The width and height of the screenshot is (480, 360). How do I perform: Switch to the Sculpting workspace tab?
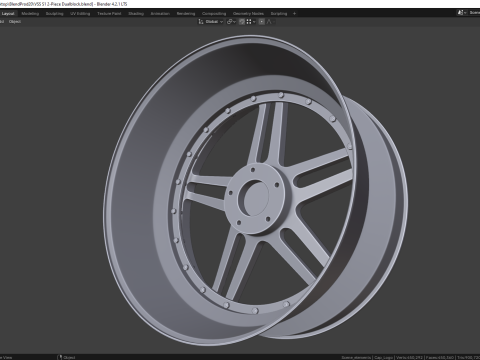(54, 14)
